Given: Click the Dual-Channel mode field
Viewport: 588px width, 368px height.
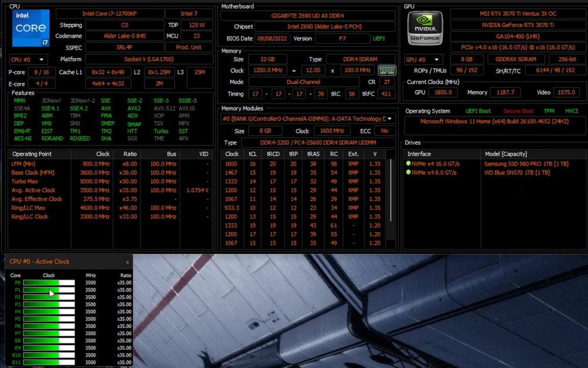Looking at the screenshot, I should (303, 82).
